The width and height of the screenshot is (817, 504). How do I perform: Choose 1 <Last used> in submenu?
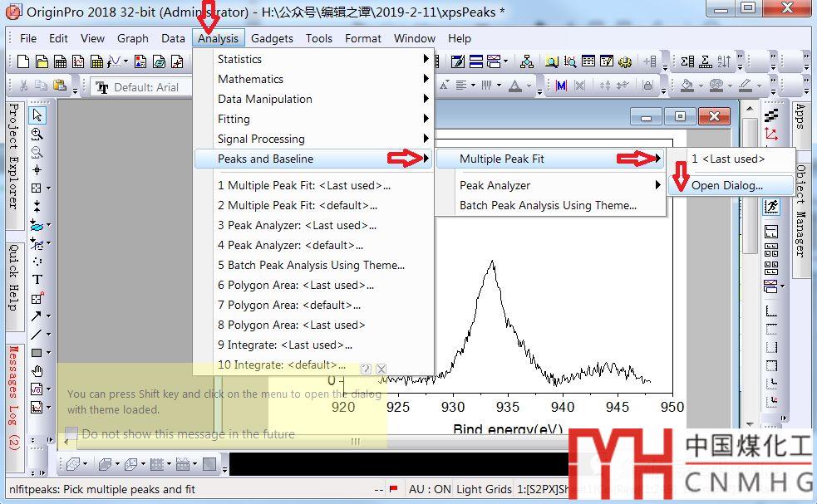click(731, 159)
